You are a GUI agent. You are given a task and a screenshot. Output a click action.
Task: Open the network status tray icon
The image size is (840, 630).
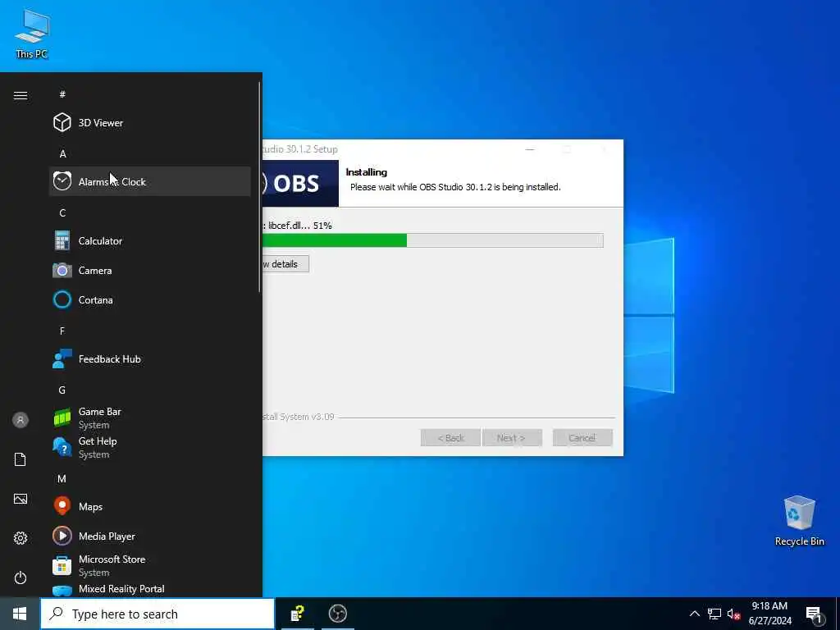coord(714,614)
